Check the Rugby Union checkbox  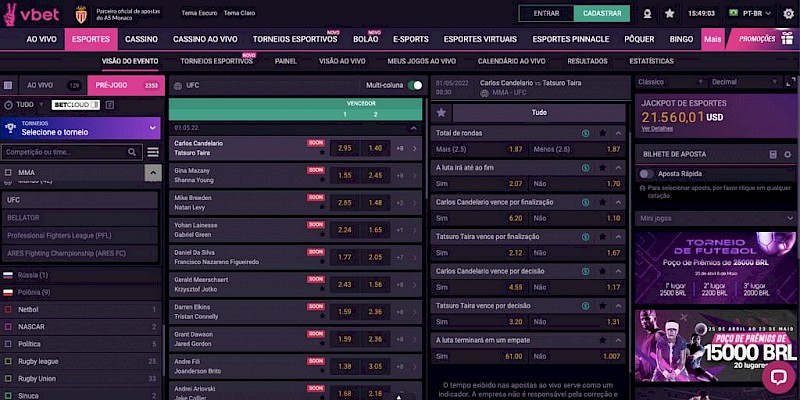pyautogui.click(x=8, y=379)
